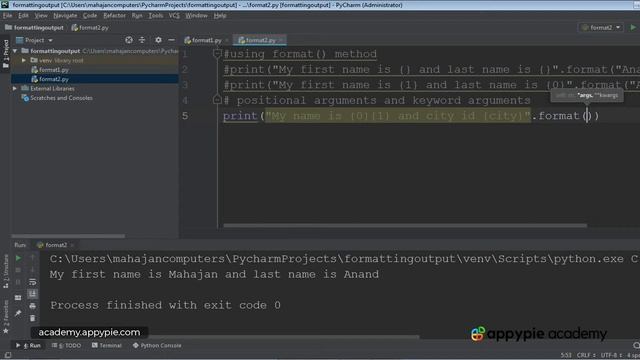Image resolution: width=640 pixels, height=360 pixels.
Task: Click the Rerun green arrow in Run panel
Action: coord(18,258)
